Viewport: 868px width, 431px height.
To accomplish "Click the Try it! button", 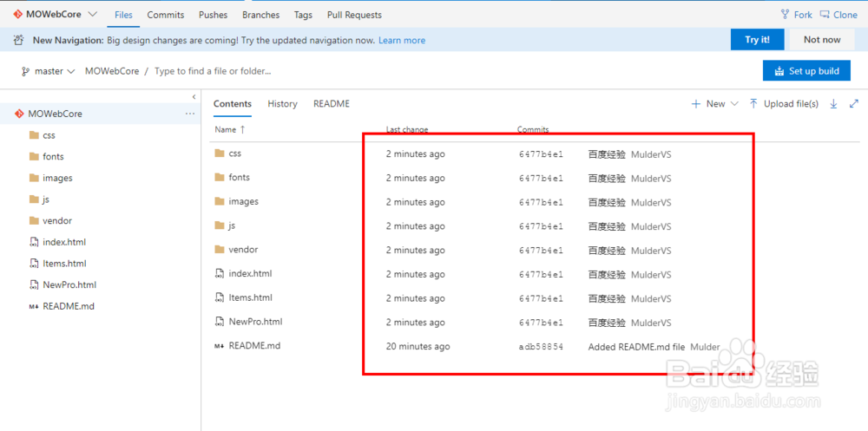I will tap(757, 40).
